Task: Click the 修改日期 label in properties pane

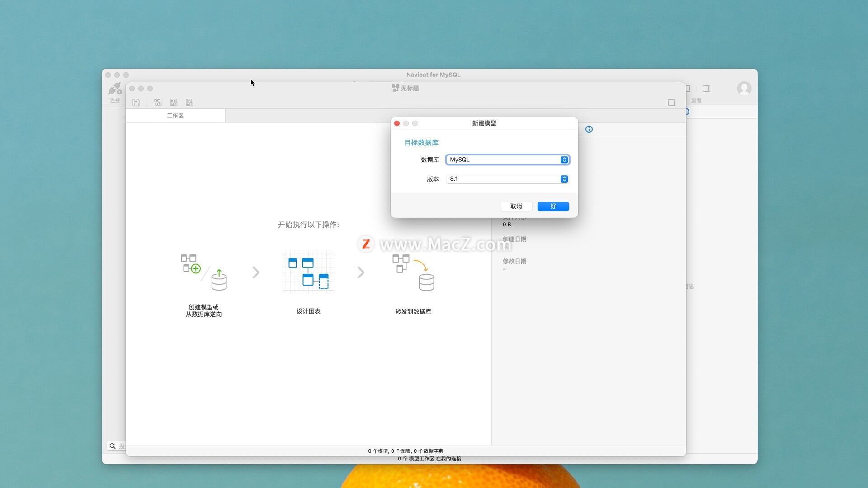Action: [514, 261]
